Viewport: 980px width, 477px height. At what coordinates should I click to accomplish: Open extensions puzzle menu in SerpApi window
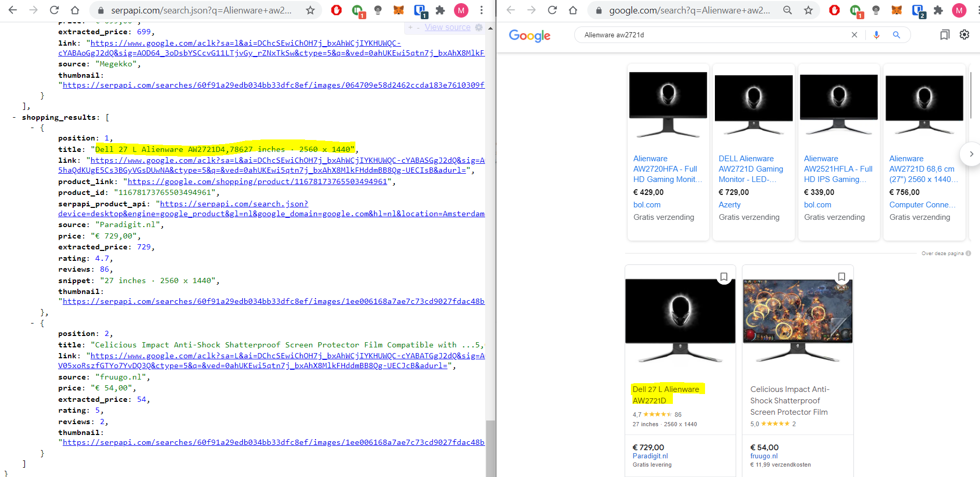[x=440, y=10]
